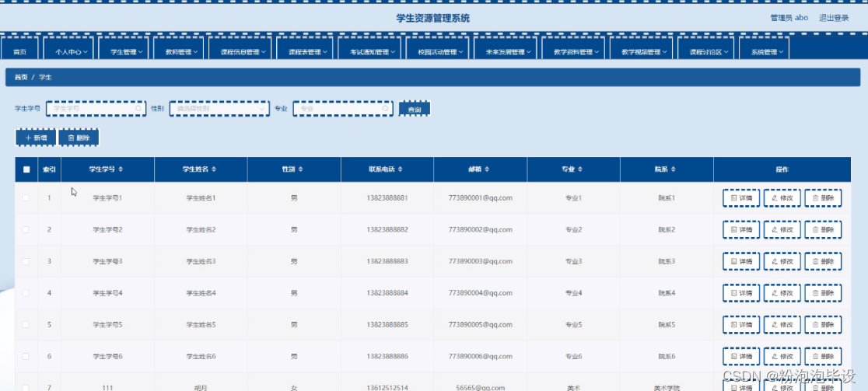This screenshot has width=868, height=391.
Task: Click the phone cell 13823888885
Action: click(x=387, y=325)
